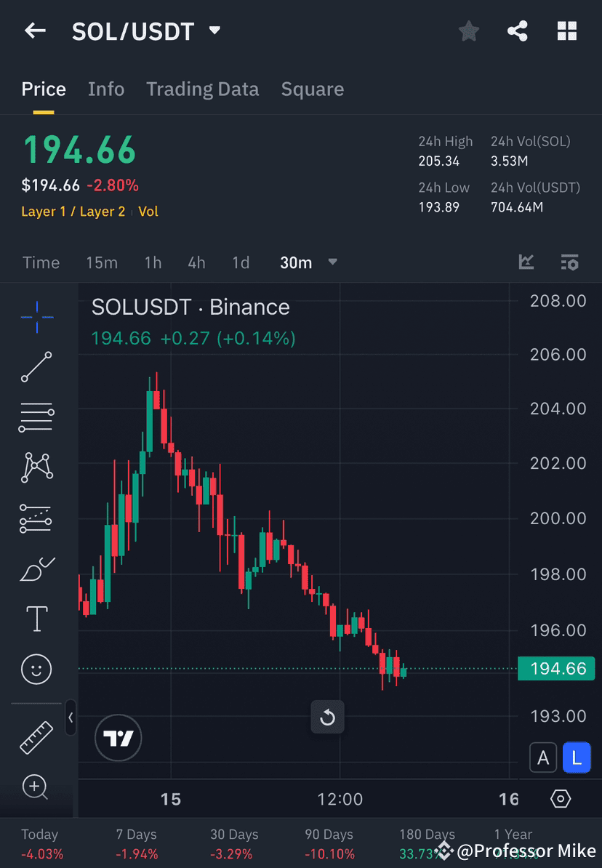This screenshot has width=602, height=868.
Task: Switch candle display using the L button
Action: (x=577, y=757)
